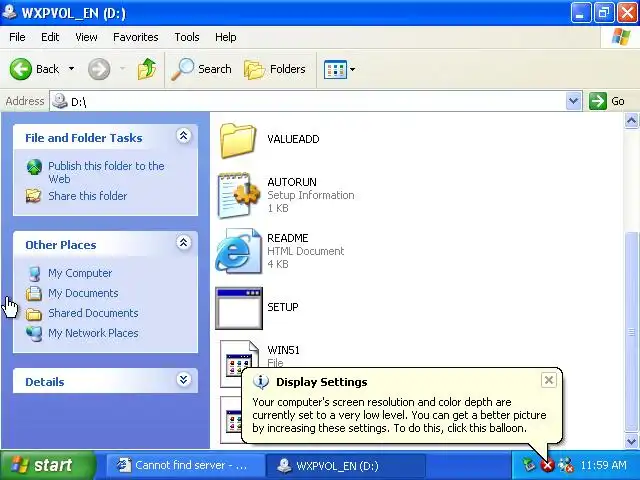Click the Windows flag logo
640x480 pixels.
tap(620, 37)
